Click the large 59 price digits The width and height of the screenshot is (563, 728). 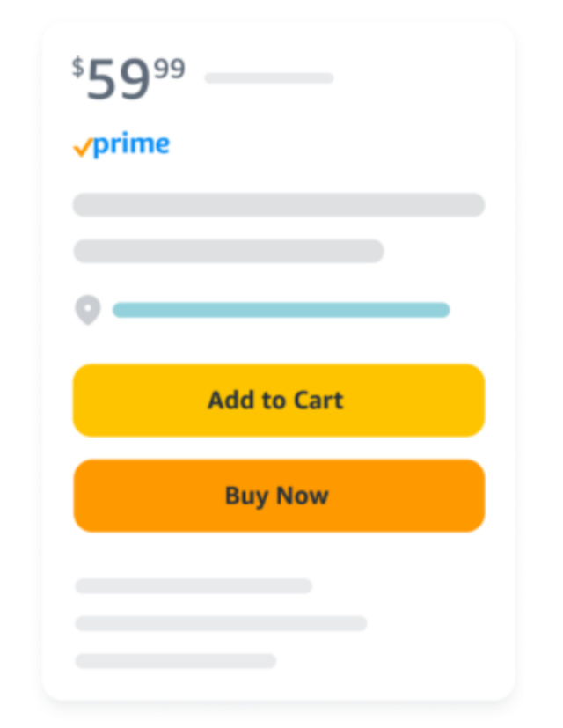119,79
